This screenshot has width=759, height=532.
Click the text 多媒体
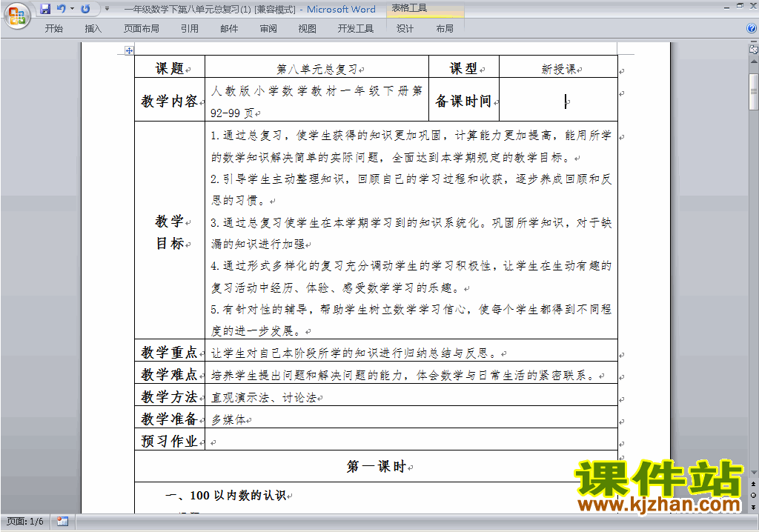[x=228, y=419]
